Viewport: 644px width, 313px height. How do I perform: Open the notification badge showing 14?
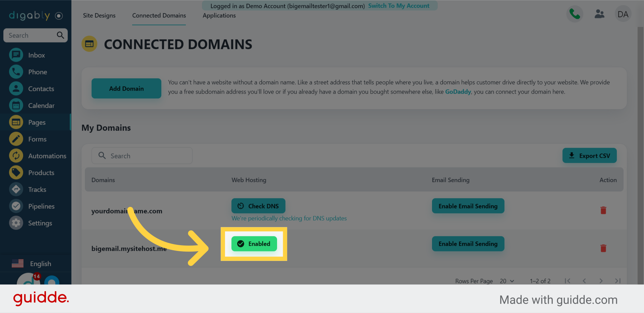point(37,276)
